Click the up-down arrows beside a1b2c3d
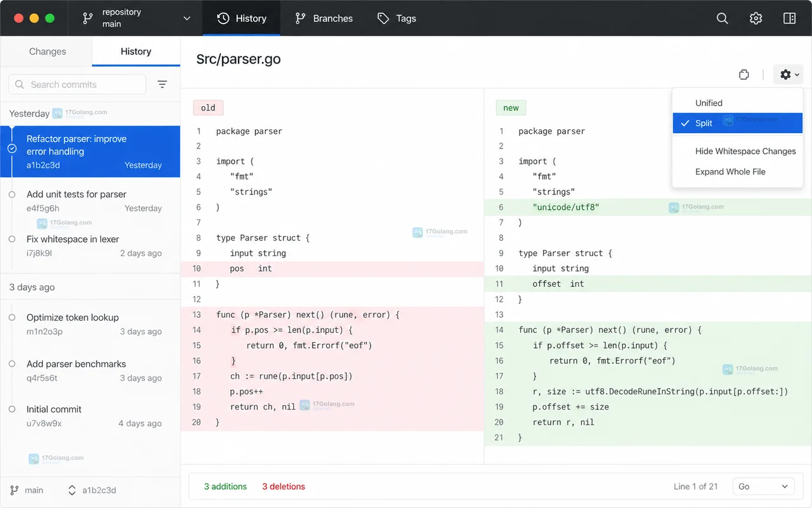 [72, 490]
